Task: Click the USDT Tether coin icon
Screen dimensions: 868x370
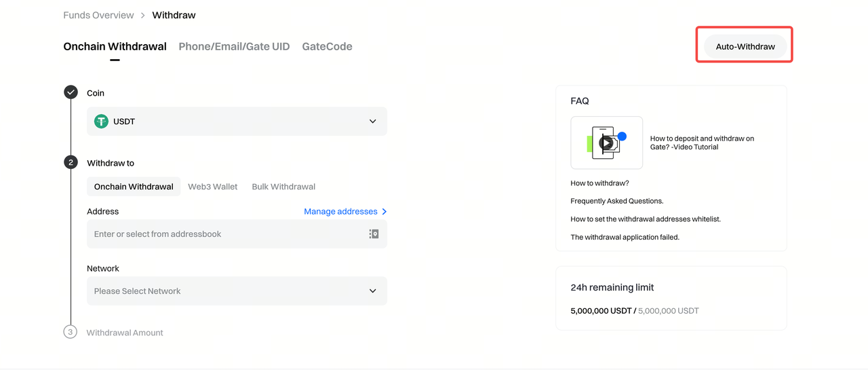Action: point(101,122)
